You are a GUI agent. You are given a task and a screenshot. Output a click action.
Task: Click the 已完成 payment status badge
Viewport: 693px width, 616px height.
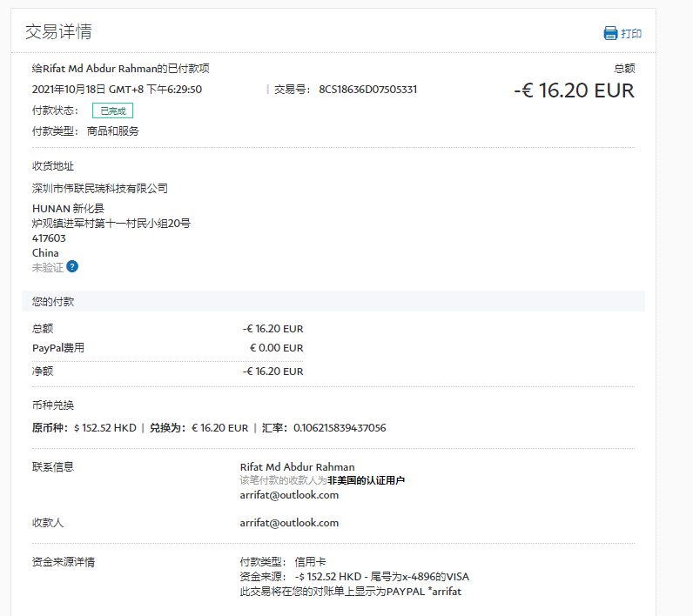point(112,110)
